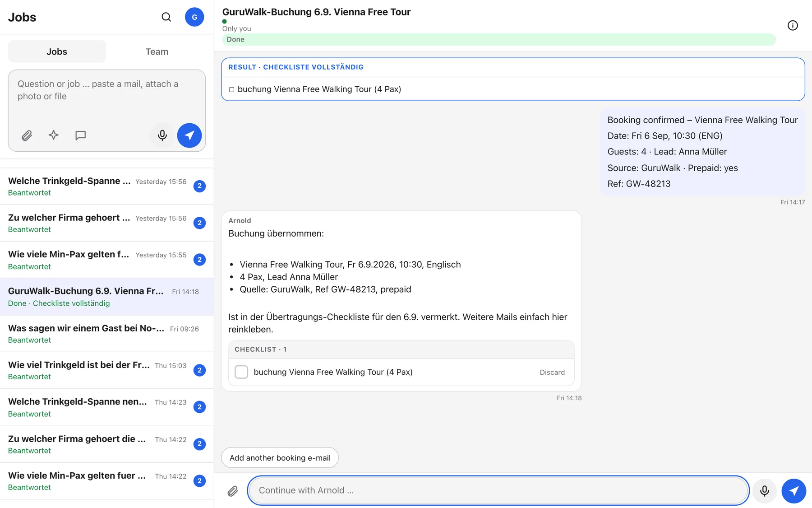Viewport: 812px width, 508px height.
Task: Attach a file to the Arnold reply
Action: pos(233,491)
